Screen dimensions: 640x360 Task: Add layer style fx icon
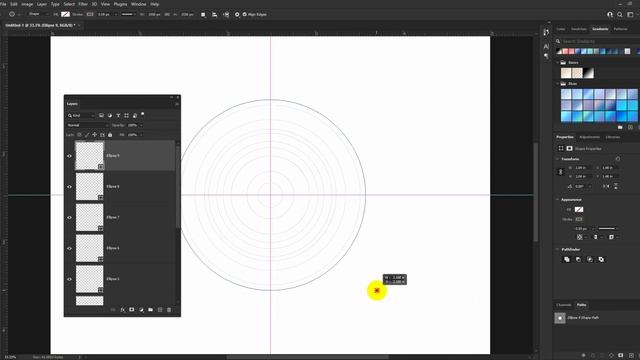tap(122, 310)
